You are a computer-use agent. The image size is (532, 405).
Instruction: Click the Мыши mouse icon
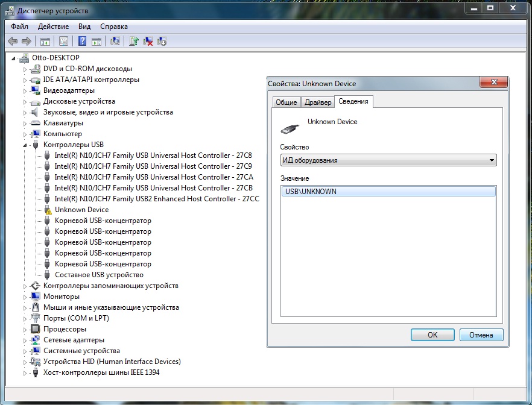pos(35,307)
